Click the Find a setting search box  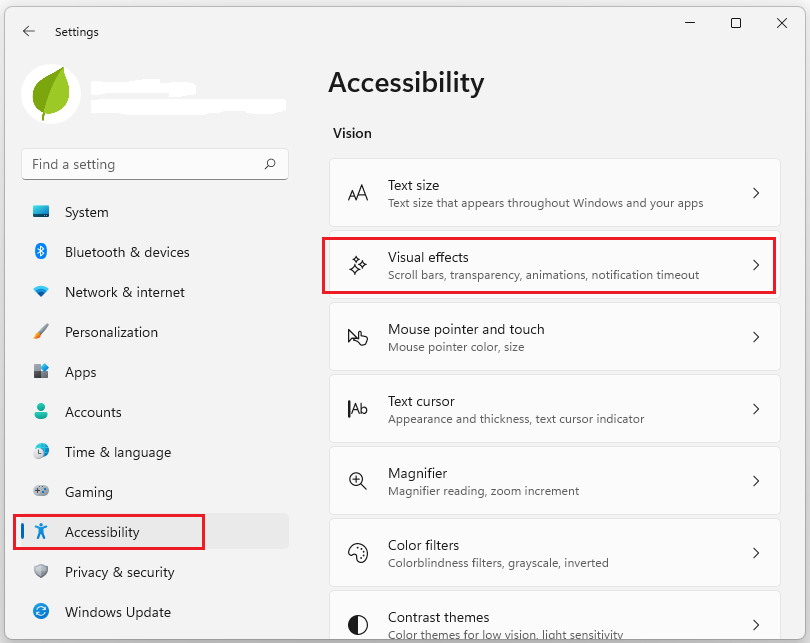(154, 164)
